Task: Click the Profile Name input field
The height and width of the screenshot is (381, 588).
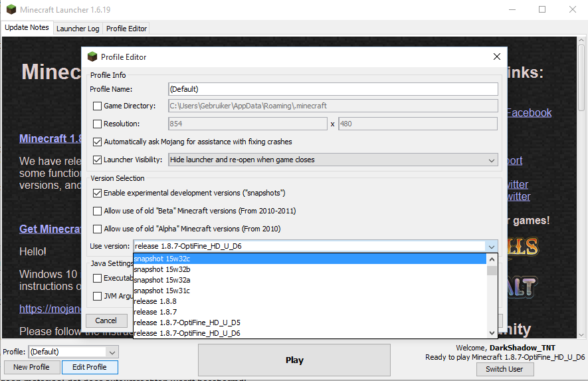Action: point(333,89)
